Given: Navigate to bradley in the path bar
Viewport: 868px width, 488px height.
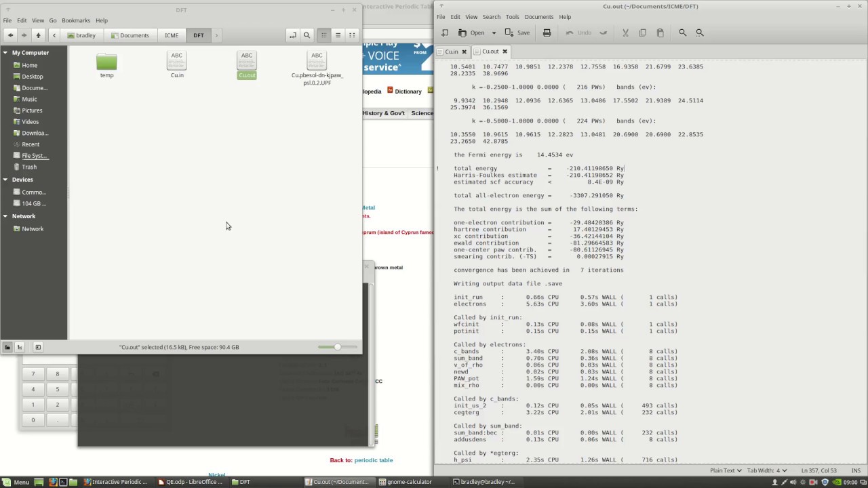Looking at the screenshot, I should [x=81, y=35].
